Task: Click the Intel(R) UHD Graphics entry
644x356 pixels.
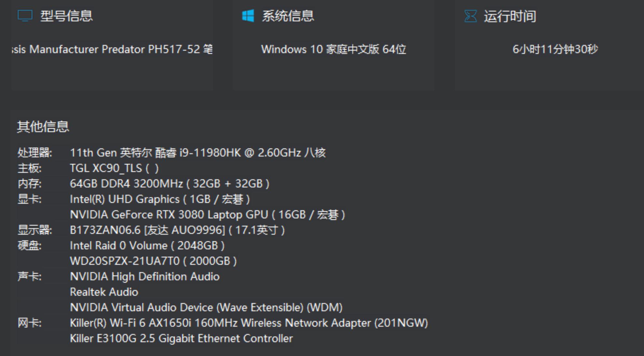Action: click(160, 199)
